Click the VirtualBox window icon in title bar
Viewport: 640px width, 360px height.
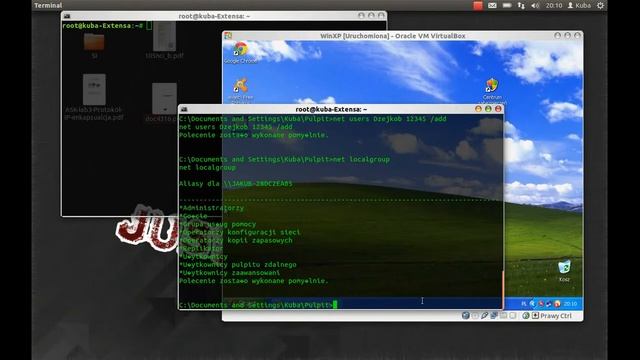pos(228,36)
